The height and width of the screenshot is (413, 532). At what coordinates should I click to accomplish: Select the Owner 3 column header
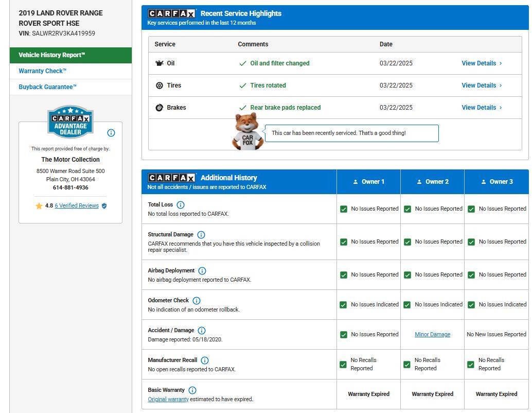tap(496, 182)
